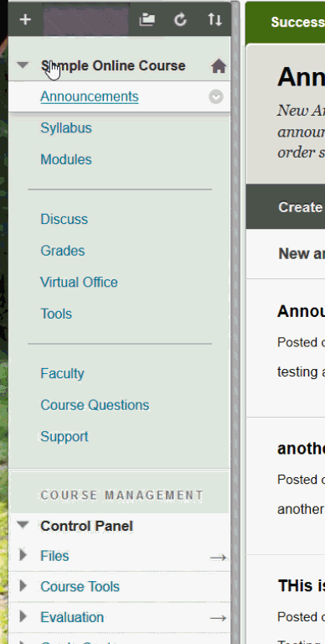Select Grades in the course menu
The image size is (325, 644).
click(x=63, y=251)
